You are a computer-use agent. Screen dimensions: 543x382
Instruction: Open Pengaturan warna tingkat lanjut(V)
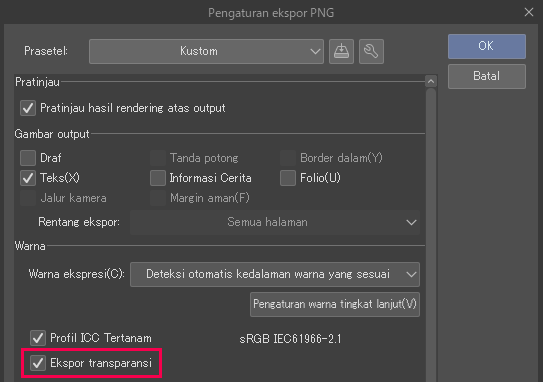click(x=335, y=304)
